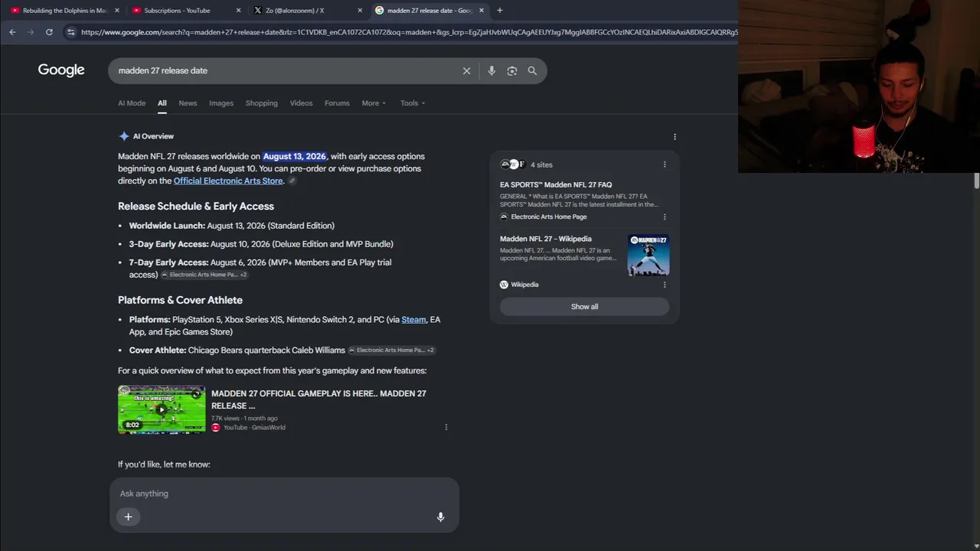Click the Platforms & Cover Athlete heading
This screenshot has width=980, height=551.
(180, 300)
